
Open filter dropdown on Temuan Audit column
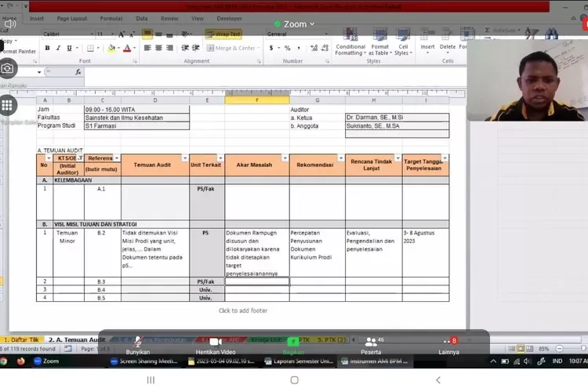(x=184, y=158)
